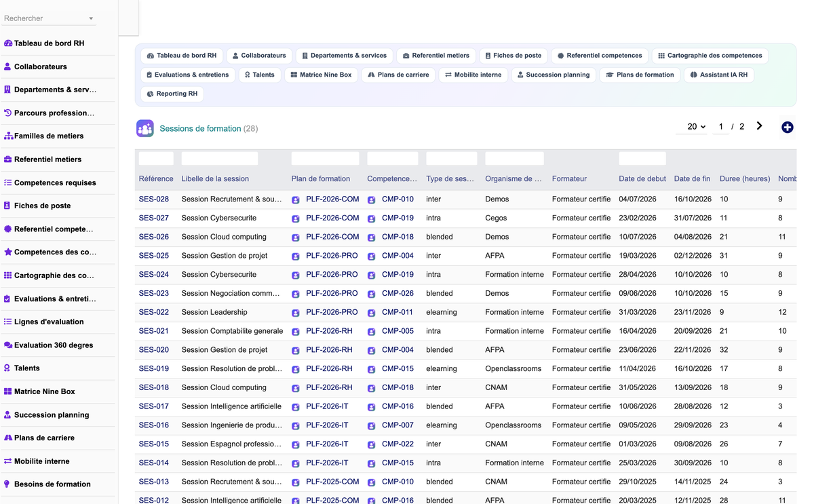Click the Referentiel metiers briefcase icon in sidebar

(x=8, y=159)
